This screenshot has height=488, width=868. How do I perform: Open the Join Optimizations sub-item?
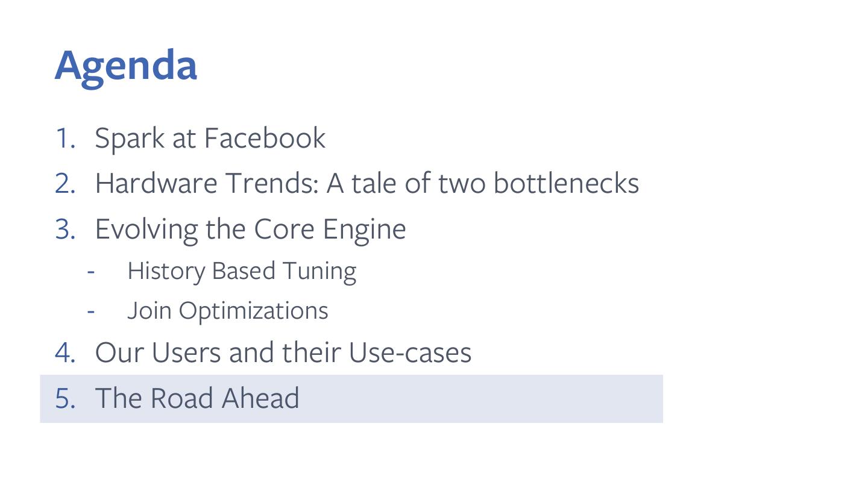pos(227,311)
